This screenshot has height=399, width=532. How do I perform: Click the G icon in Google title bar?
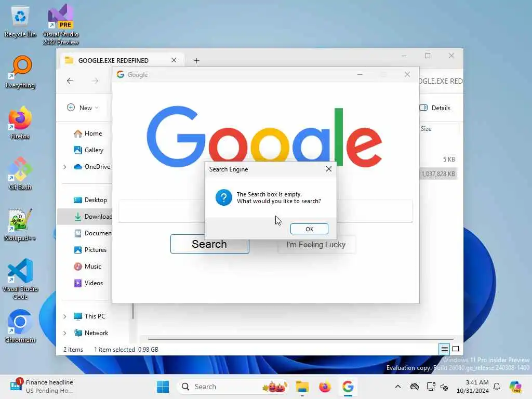point(121,75)
